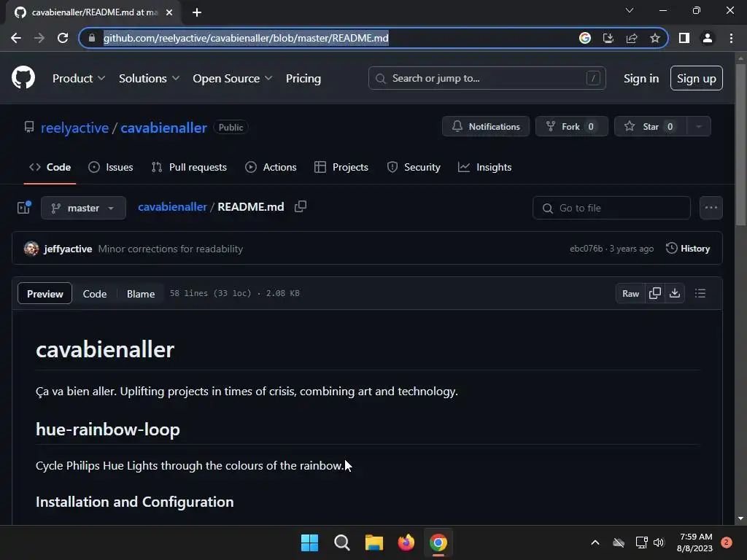Expand the file tree side panel

pyautogui.click(x=24, y=207)
